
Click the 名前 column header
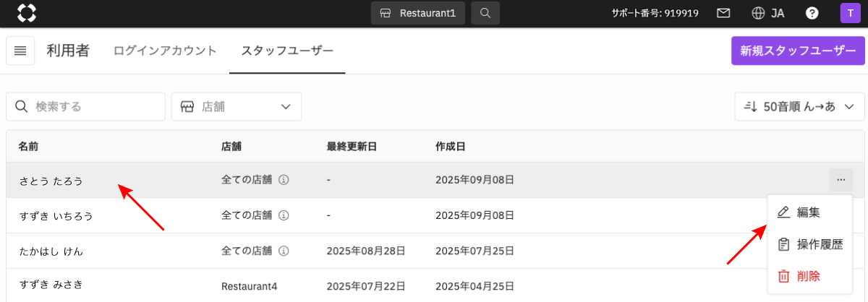click(28, 147)
